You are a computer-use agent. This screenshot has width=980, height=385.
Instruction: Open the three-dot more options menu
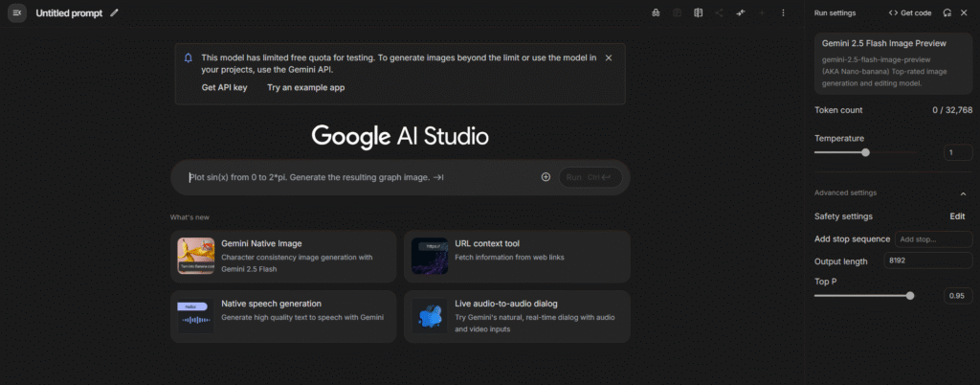click(783, 12)
